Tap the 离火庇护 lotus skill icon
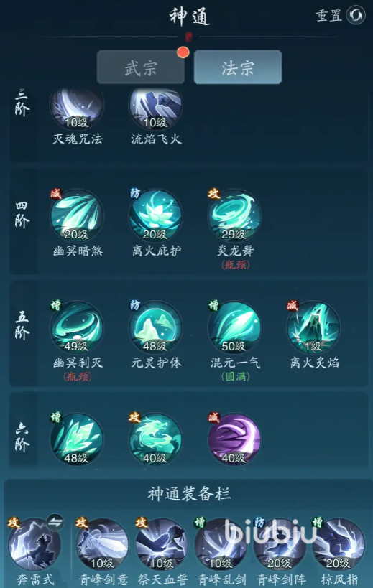 (x=156, y=215)
